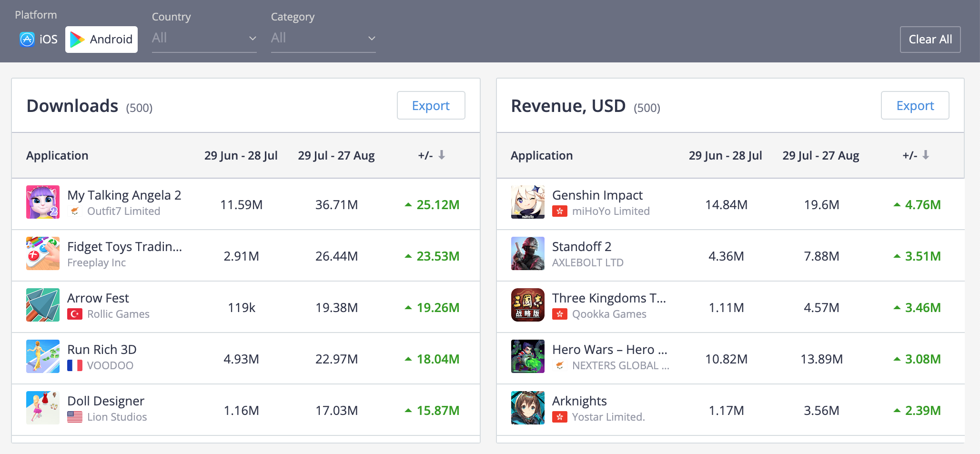Open Doll Designer app icon
980x454 pixels.
(43, 408)
